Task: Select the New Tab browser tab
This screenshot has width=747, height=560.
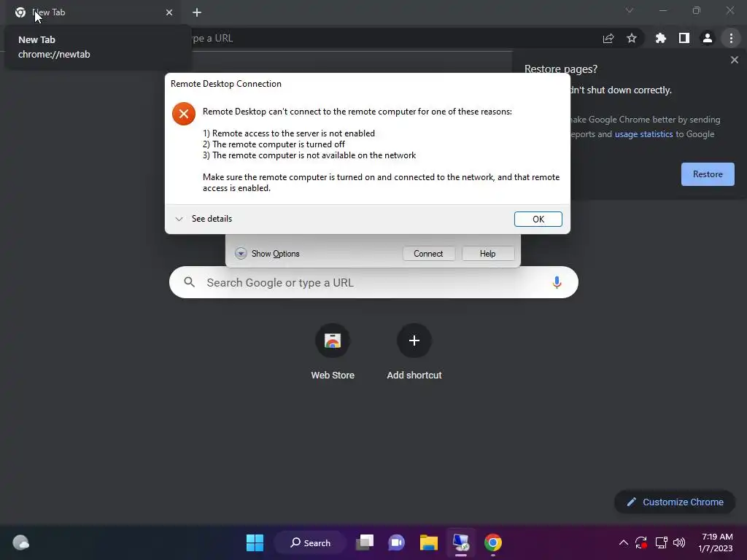Action: tap(93, 12)
